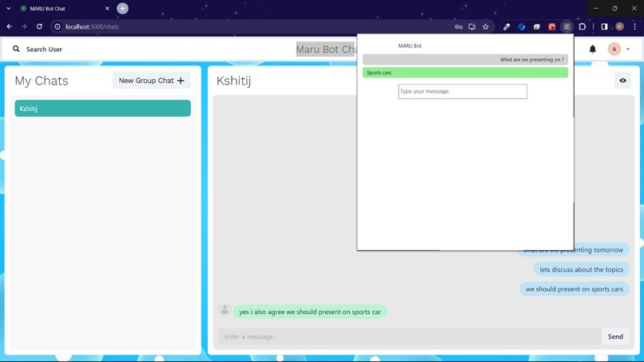Click the browser forward arrow

pos(24,26)
